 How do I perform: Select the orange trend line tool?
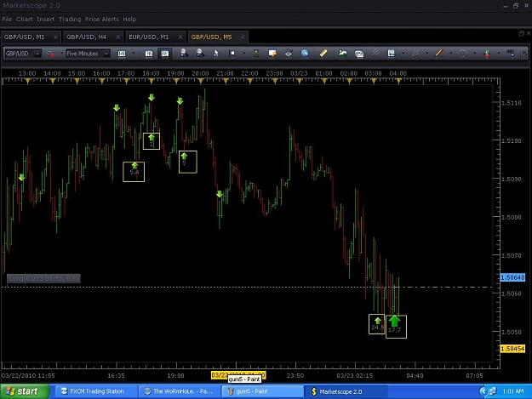click(439, 54)
